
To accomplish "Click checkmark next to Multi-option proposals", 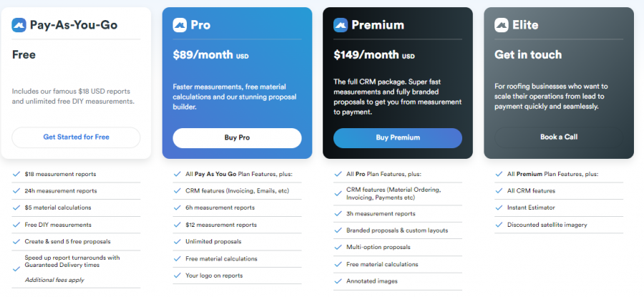I will (338, 247).
